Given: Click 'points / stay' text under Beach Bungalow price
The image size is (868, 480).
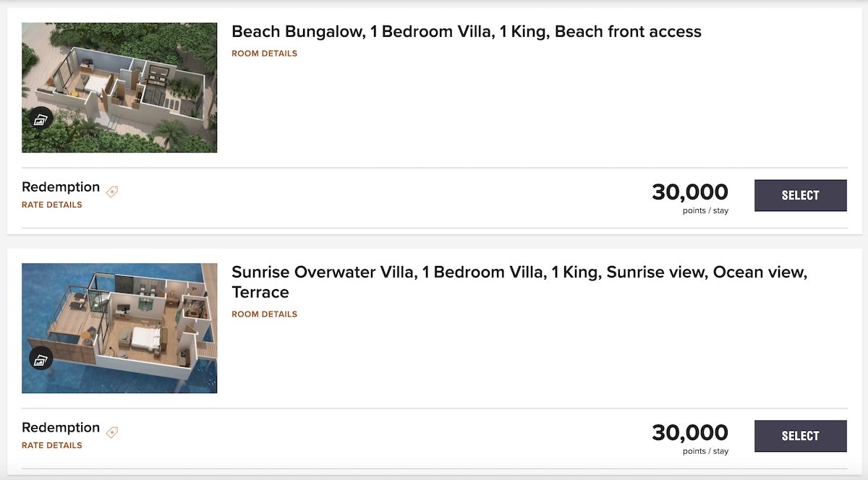Looking at the screenshot, I should click(x=705, y=211).
